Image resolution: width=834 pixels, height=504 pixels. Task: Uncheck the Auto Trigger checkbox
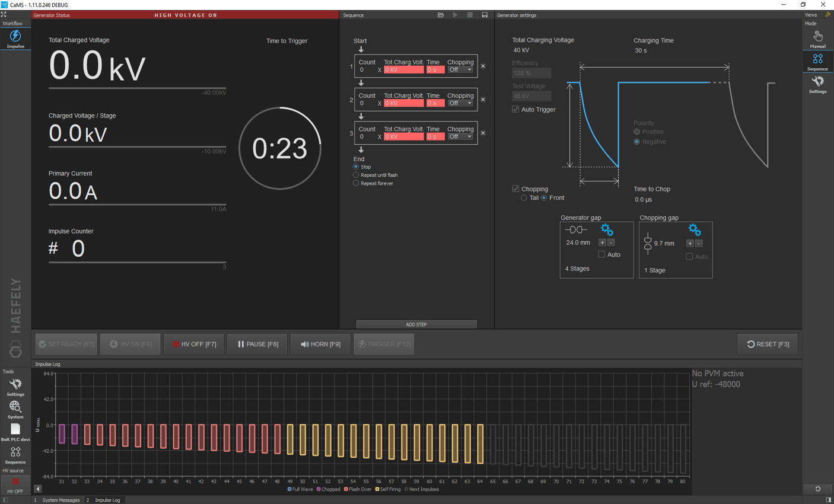[x=515, y=110]
